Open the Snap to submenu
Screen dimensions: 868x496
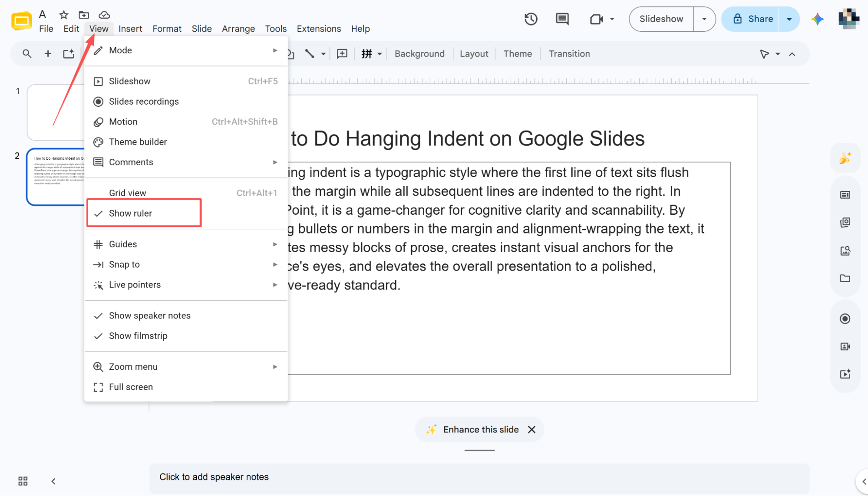click(186, 265)
